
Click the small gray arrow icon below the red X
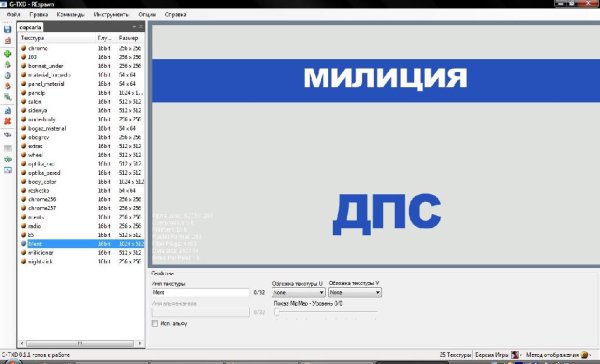tap(7, 135)
